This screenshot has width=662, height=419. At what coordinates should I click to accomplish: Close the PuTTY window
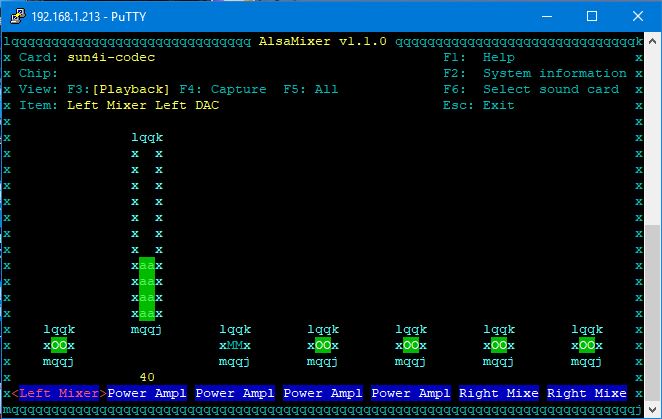[638, 16]
